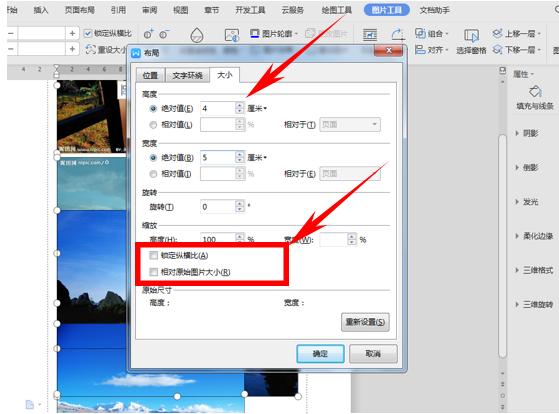Check the 相对原始图片大小(R) box

pos(154,272)
